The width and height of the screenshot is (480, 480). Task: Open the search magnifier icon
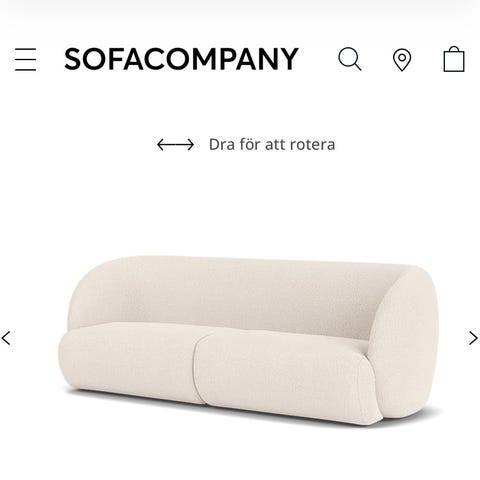[x=349, y=59]
